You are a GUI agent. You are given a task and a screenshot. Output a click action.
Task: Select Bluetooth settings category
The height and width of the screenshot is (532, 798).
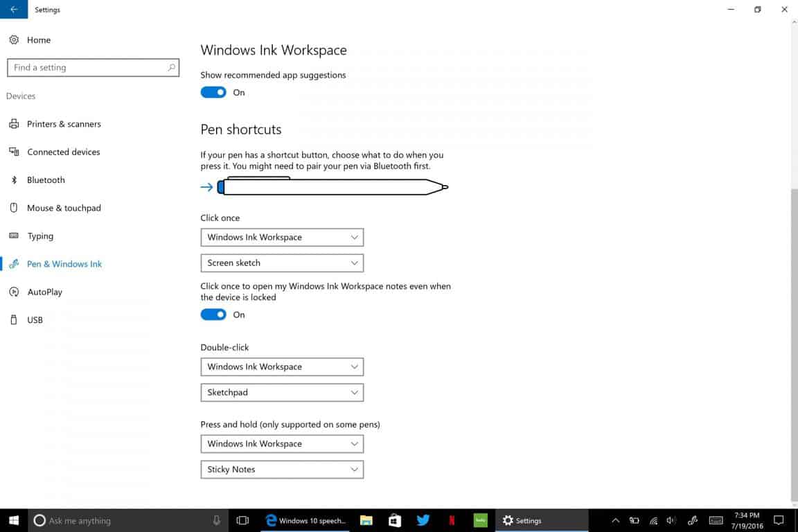[x=46, y=179]
